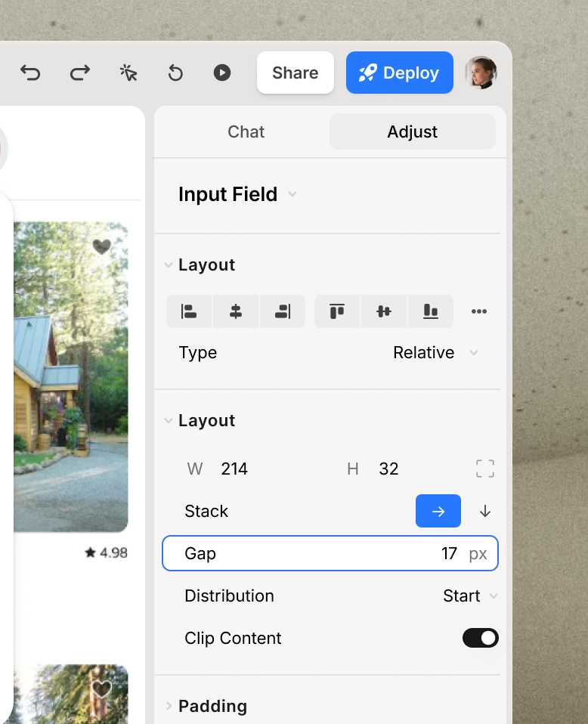Switch to the Chat tab

(x=246, y=131)
